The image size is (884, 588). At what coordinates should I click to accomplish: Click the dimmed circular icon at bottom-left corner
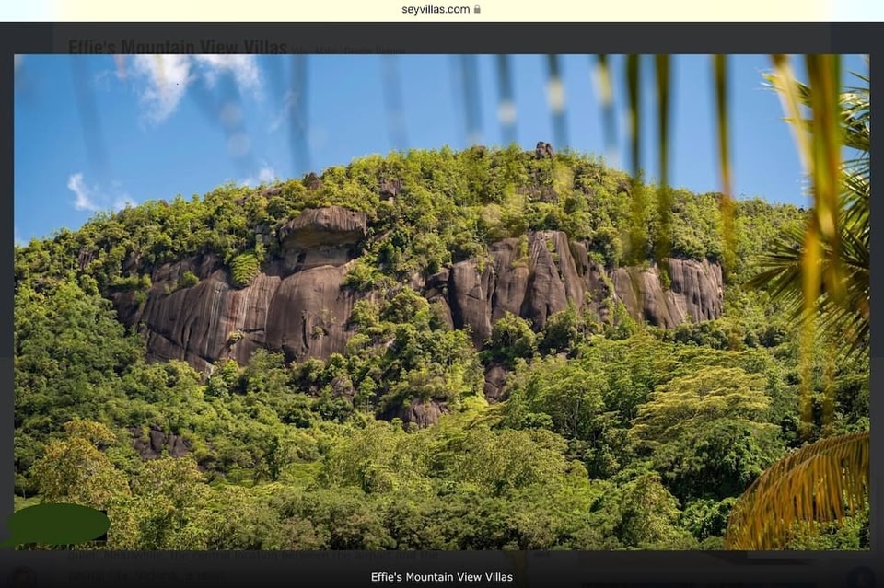(x=22, y=577)
